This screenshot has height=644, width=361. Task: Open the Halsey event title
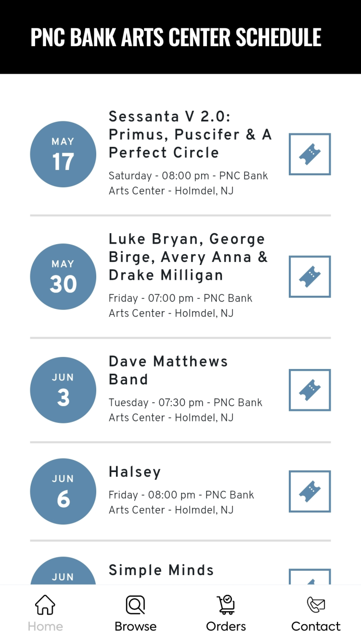click(135, 472)
